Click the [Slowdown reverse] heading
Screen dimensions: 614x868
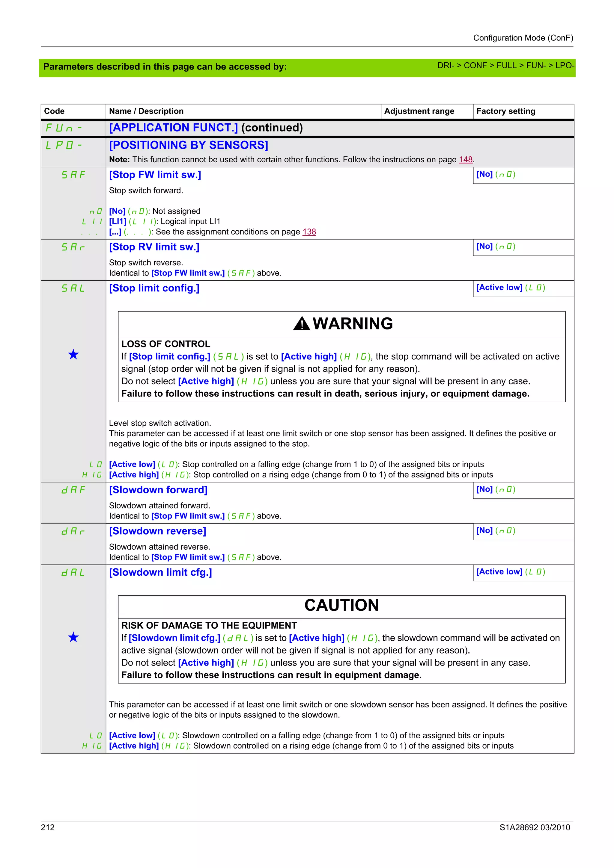[157, 531]
